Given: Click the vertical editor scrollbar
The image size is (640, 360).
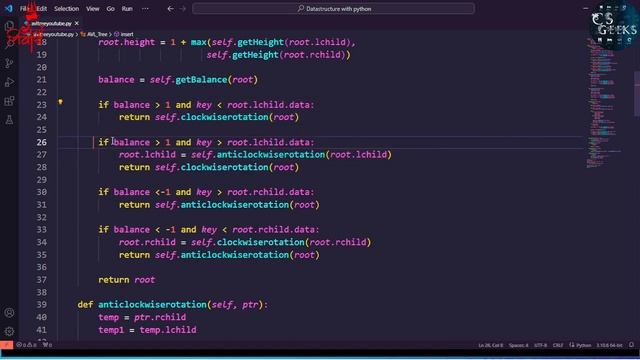Looking at the screenshot, I should coord(636,94).
